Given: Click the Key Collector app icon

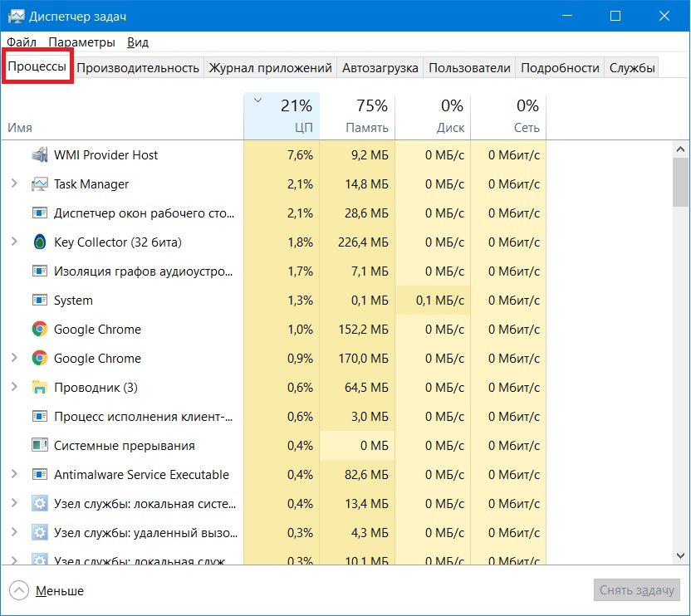Looking at the screenshot, I should coord(39,242).
